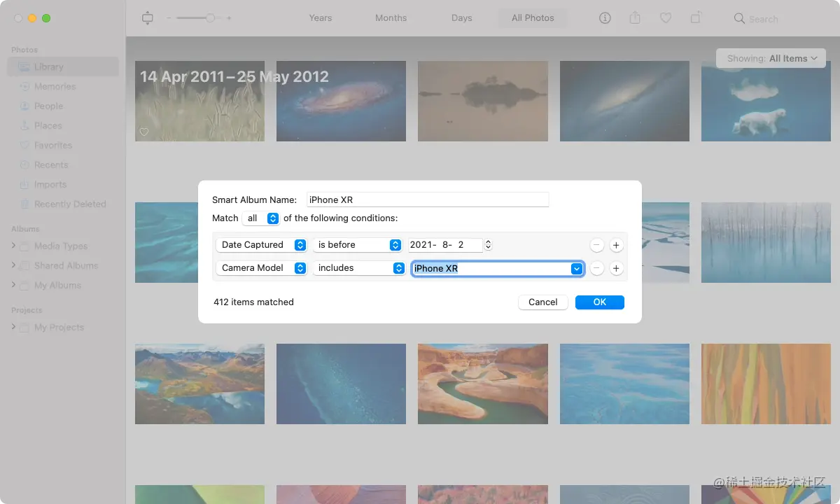Open the iPhone XR combo box arrow
Viewport: 840px width, 504px height.
point(577,269)
